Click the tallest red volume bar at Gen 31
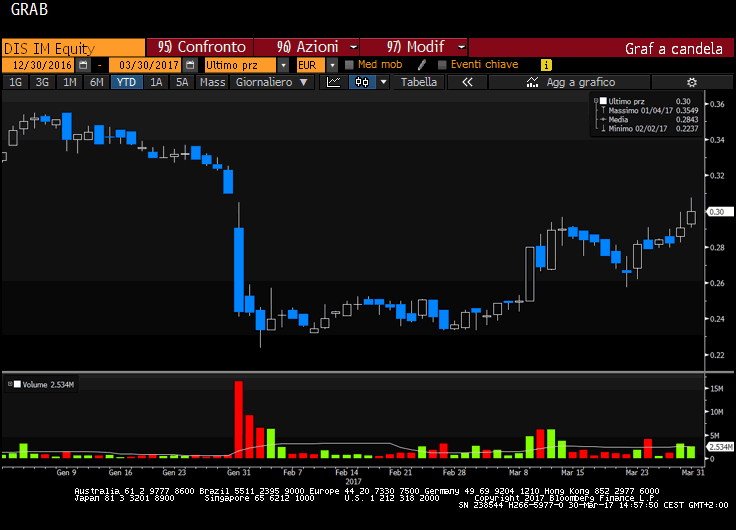The width and height of the screenshot is (736, 530). 238,419
